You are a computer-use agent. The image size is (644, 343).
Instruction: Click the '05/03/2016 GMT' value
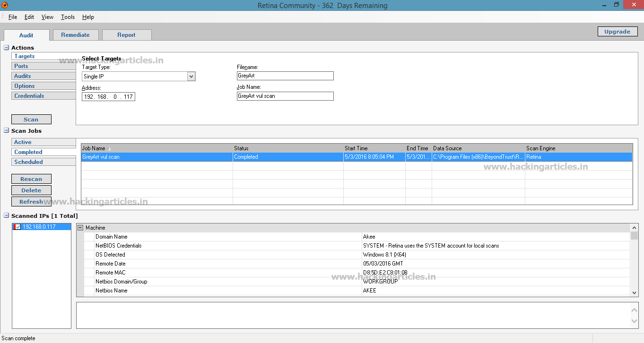pyautogui.click(x=383, y=264)
